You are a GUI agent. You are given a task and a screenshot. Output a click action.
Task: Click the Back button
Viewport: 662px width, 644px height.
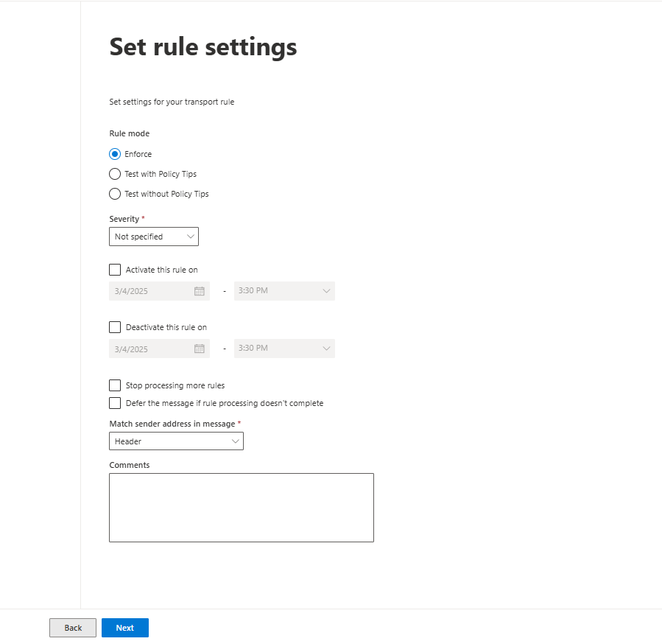point(73,628)
